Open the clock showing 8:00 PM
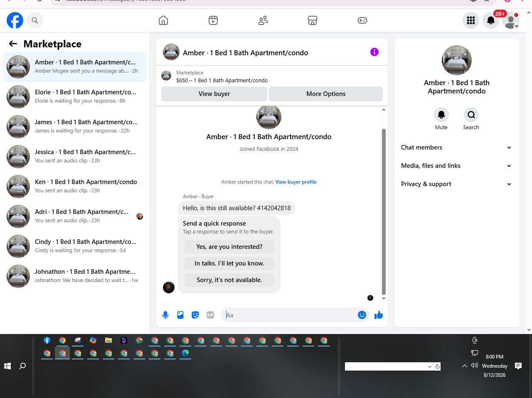 click(495, 366)
